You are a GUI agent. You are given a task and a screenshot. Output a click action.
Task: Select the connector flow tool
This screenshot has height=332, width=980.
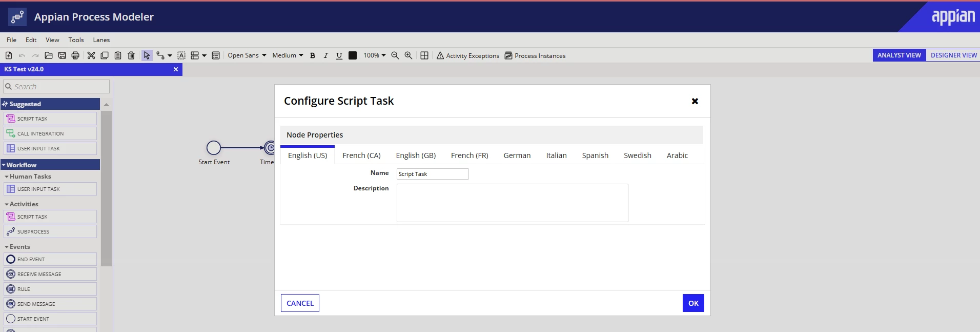160,55
